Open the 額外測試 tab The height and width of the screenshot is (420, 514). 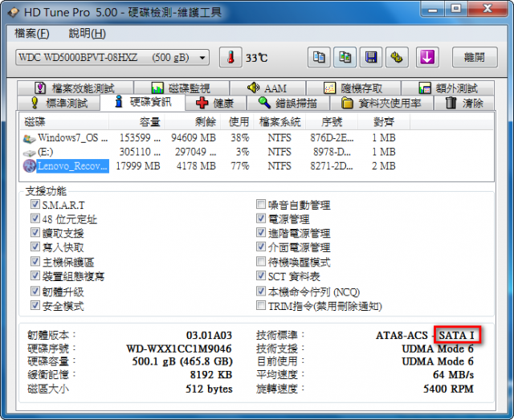[448, 88]
